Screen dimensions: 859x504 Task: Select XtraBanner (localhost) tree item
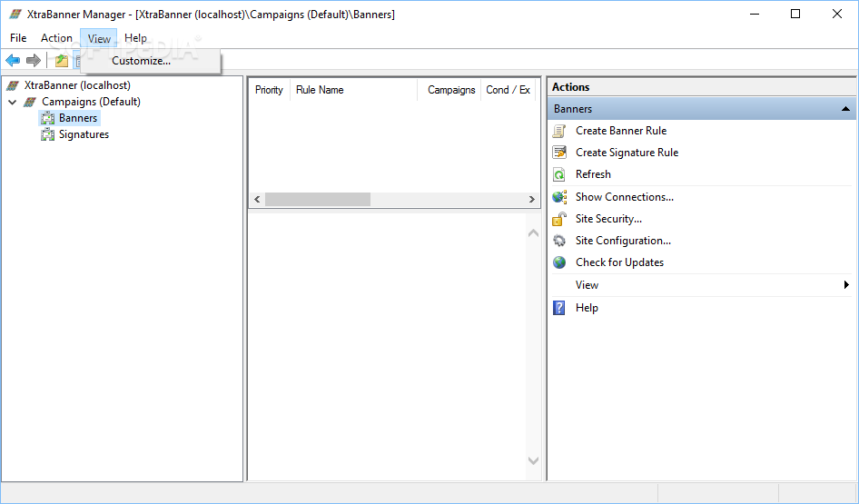tap(77, 85)
